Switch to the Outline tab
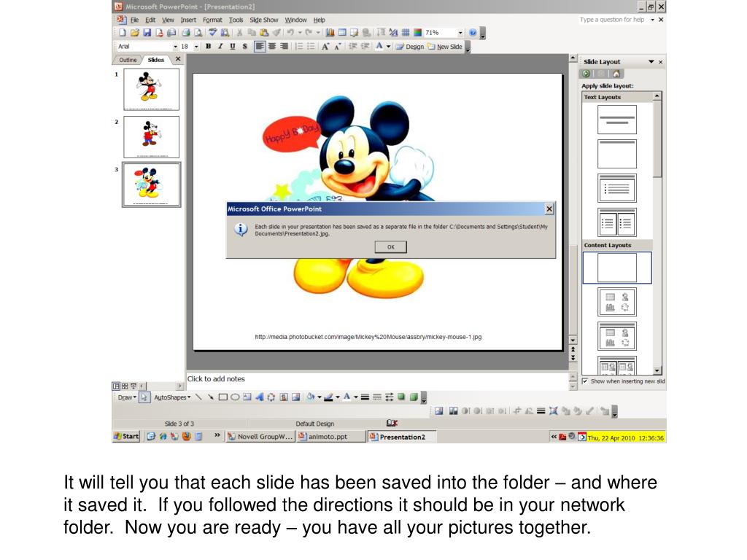 click(x=127, y=60)
